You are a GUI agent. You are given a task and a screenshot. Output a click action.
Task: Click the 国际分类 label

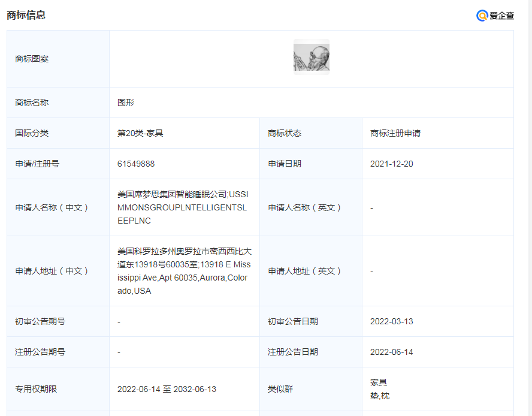(x=32, y=133)
